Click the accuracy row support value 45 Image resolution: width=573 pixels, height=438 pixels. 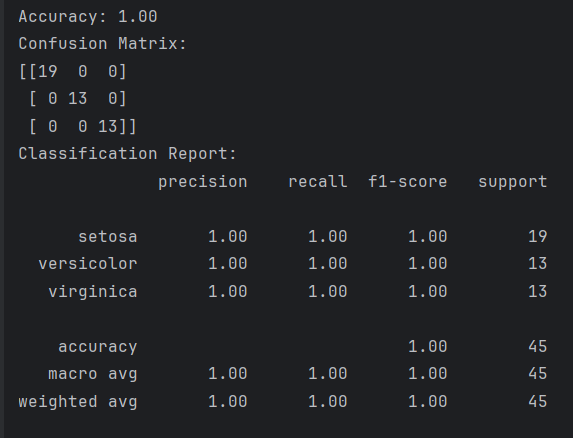click(538, 346)
